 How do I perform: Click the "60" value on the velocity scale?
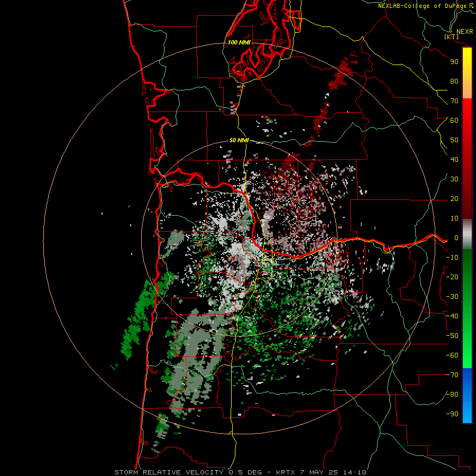tap(454, 121)
